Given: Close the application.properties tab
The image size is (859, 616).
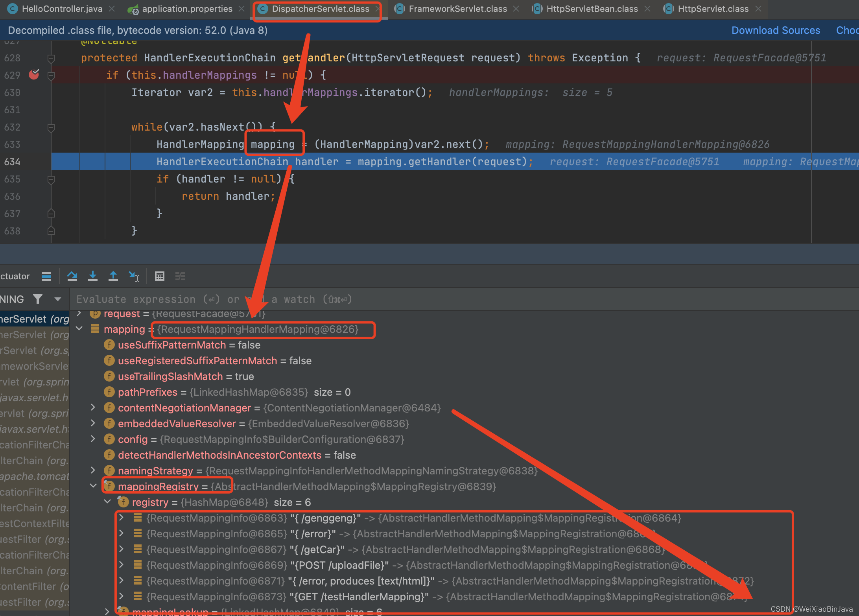Looking at the screenshot, I should [x=241, y=9].
